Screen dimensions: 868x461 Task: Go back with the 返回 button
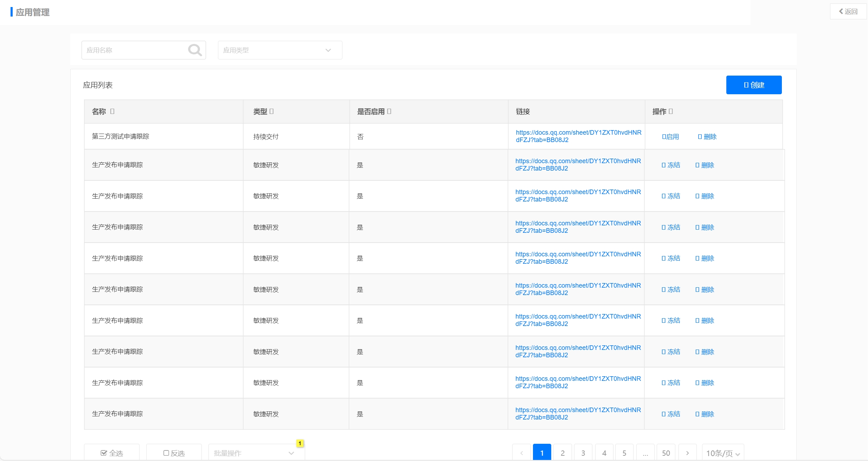coord(848,12)
